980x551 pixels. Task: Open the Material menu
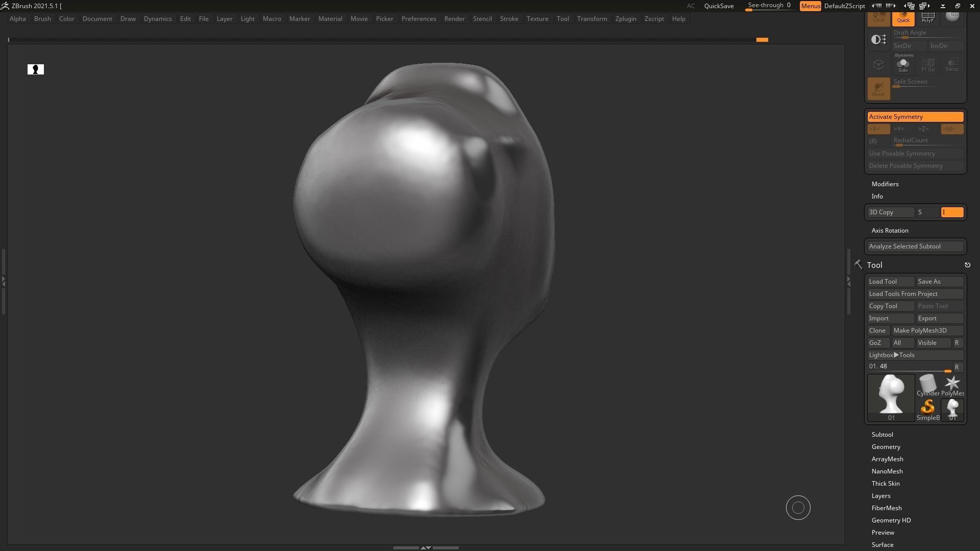click(330, 18)
